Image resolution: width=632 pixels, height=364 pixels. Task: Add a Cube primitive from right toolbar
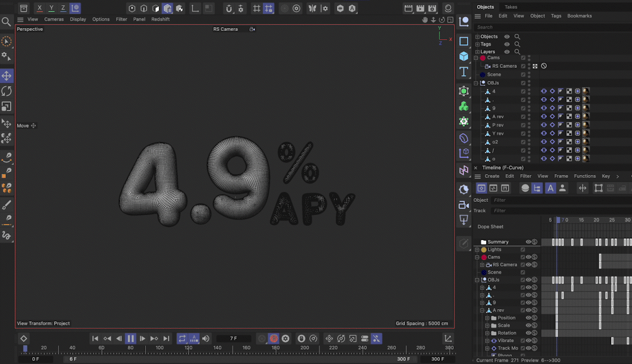click(464, 57)
